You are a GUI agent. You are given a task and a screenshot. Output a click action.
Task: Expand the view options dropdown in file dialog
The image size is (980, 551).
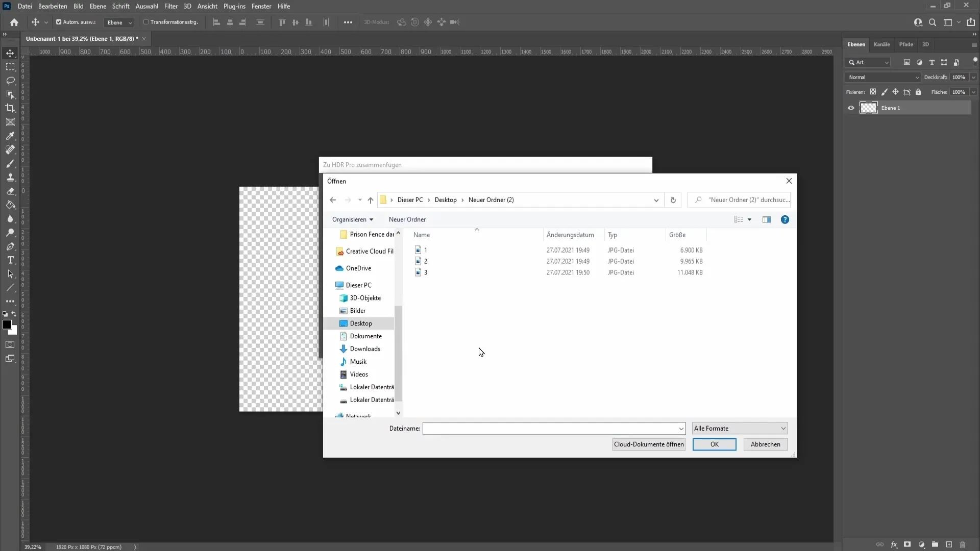(x=750, y=219)
